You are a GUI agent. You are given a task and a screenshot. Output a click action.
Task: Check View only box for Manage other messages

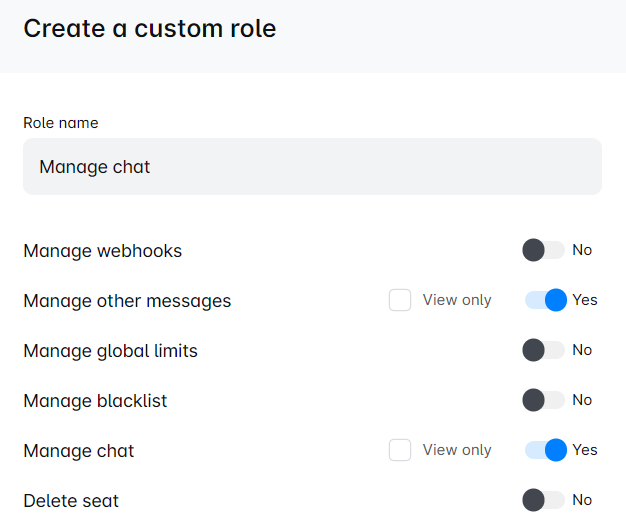coord(400,300)
